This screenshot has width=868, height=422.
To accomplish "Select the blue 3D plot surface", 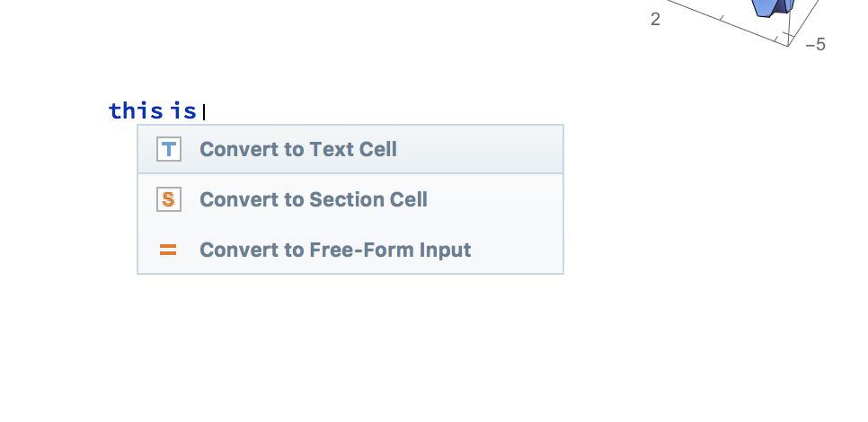I will click(x=774, y=8).
